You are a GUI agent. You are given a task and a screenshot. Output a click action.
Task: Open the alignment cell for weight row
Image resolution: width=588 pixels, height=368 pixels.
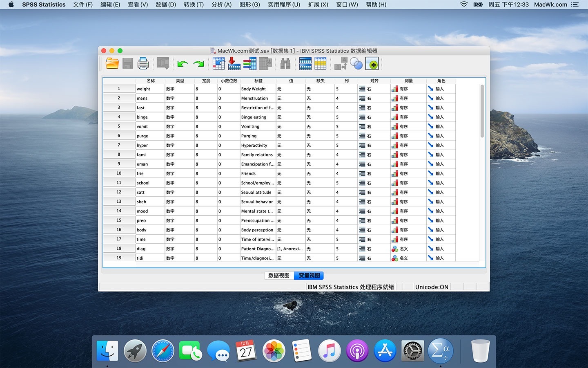374,89
